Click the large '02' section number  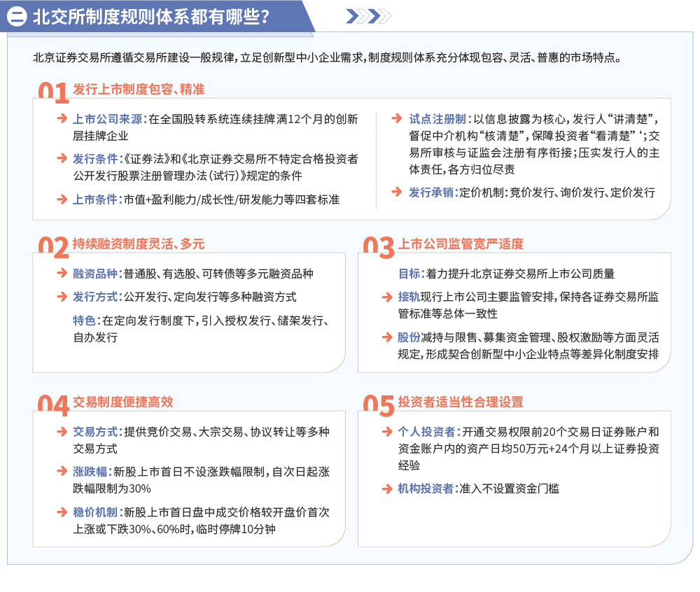click(x=53, y=247)
